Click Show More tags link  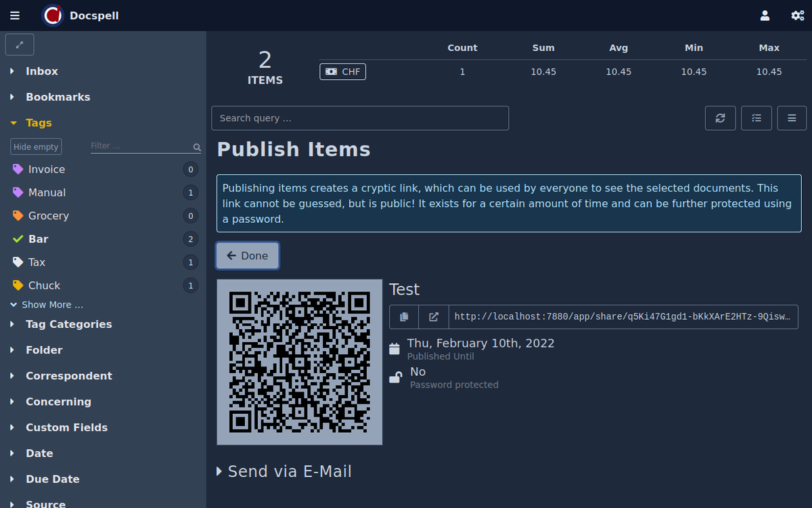[x=51, y=305]
